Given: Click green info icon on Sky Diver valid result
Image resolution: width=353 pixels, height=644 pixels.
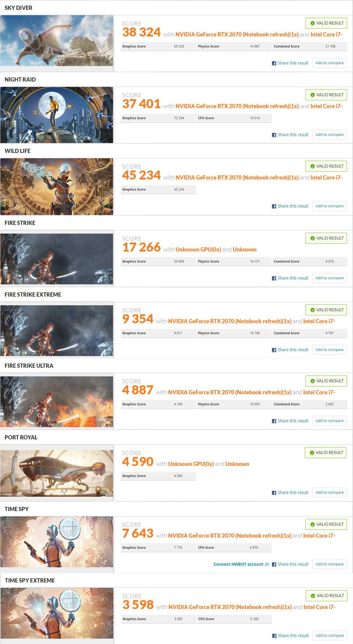Looking at the screenshot, I should 313,23.
